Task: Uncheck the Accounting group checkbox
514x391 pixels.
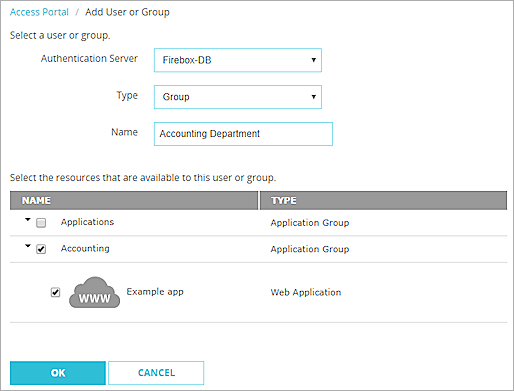Action: (41, 249)
